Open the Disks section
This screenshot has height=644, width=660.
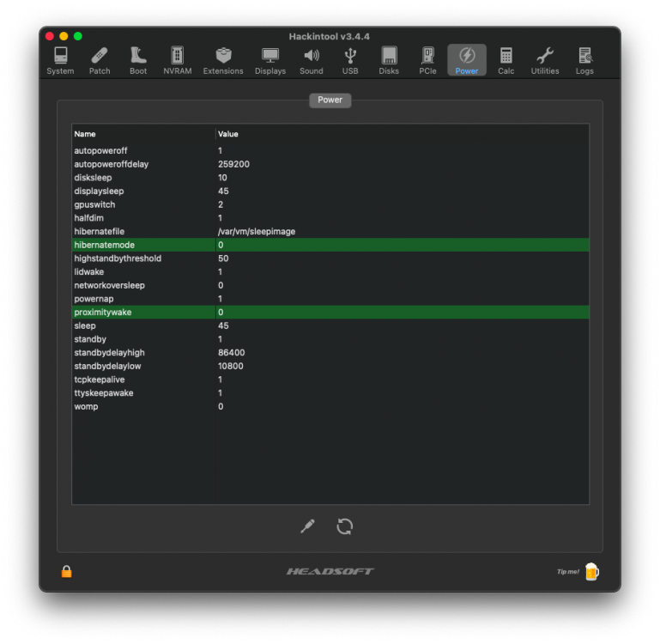389,60
